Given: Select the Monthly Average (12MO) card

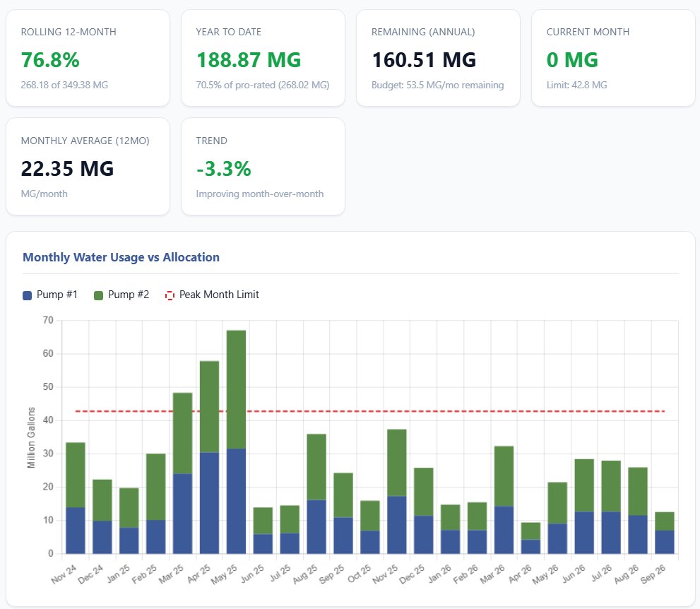Looking at the screenshot, I should 88,167.
